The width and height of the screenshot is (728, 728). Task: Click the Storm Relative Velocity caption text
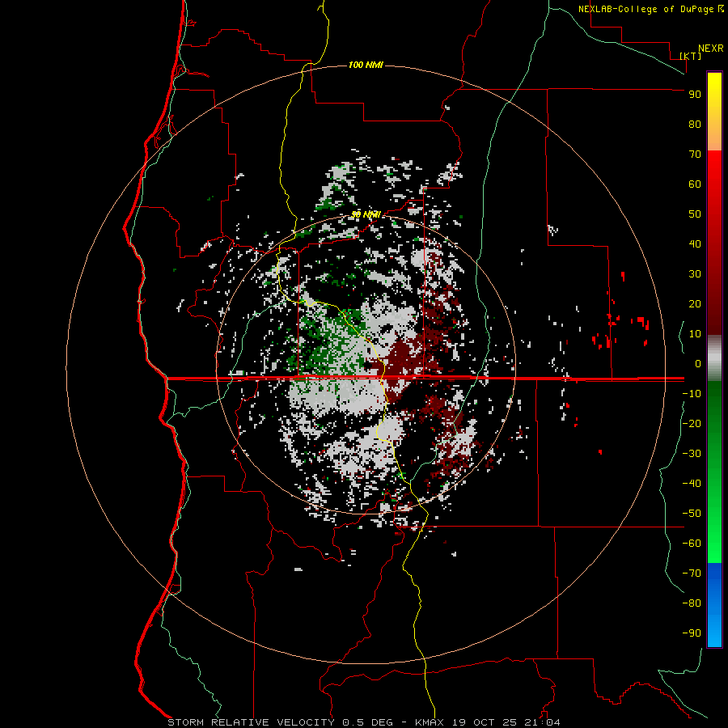click(x=363, y=722)
